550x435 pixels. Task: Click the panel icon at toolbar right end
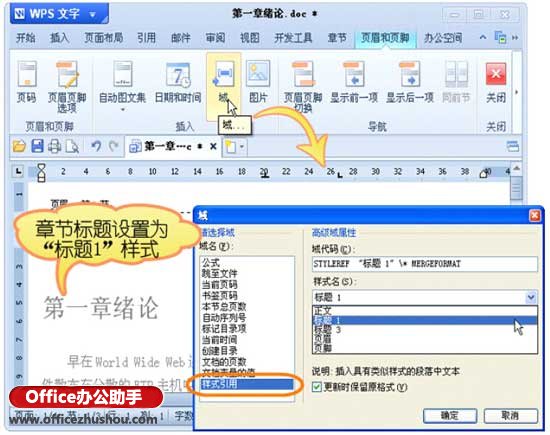coord(512,146)
